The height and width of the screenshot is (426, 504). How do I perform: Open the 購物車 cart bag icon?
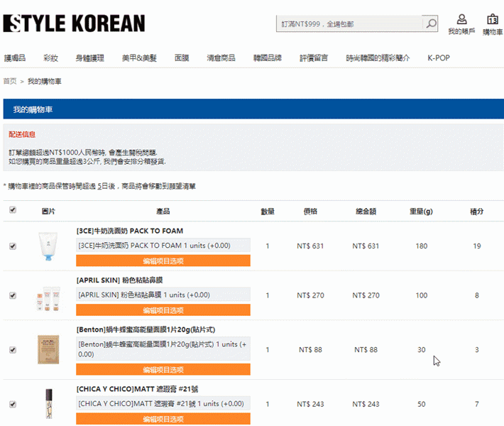click(x=493, y=24)
